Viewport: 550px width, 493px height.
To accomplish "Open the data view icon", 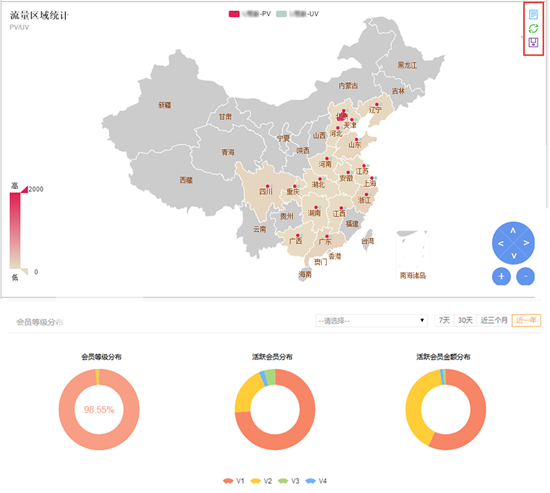I will click(533, 14).
